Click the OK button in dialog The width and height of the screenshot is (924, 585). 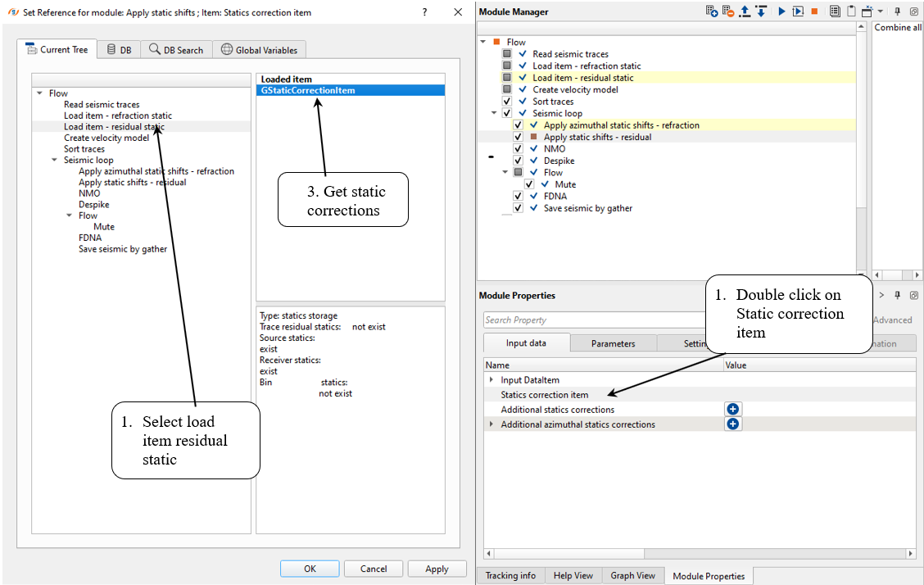(x=309, y=569)
